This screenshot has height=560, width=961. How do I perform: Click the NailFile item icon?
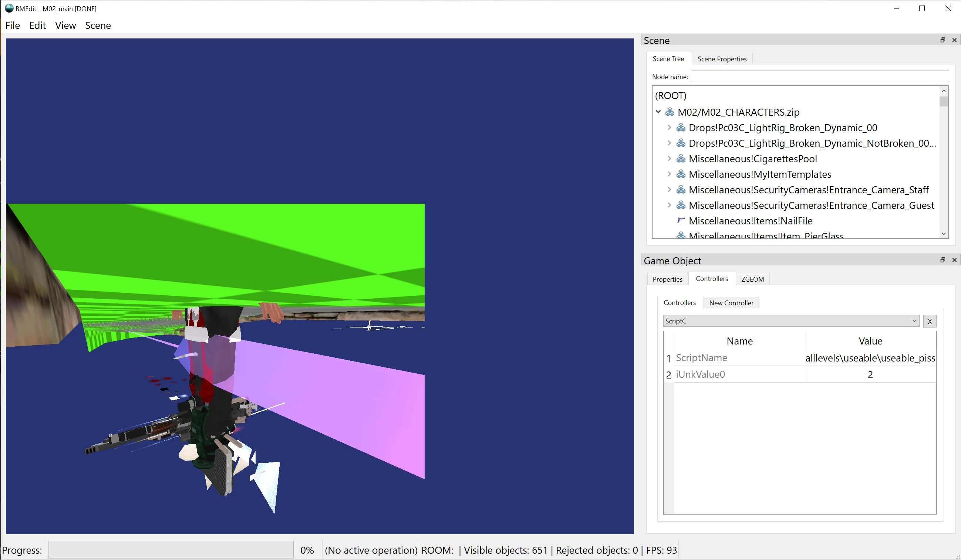coord(681,220)
